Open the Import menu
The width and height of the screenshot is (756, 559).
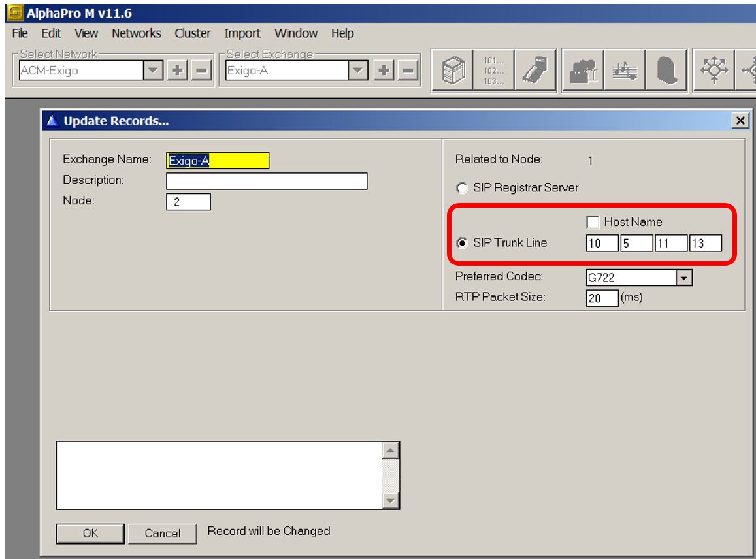tap(242, 33)
